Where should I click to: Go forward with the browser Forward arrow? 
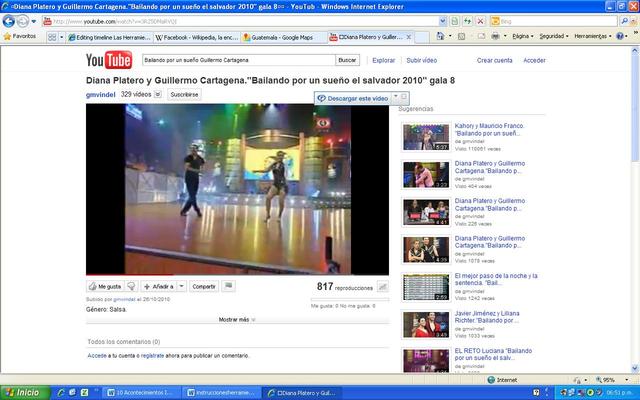(22, 21)
